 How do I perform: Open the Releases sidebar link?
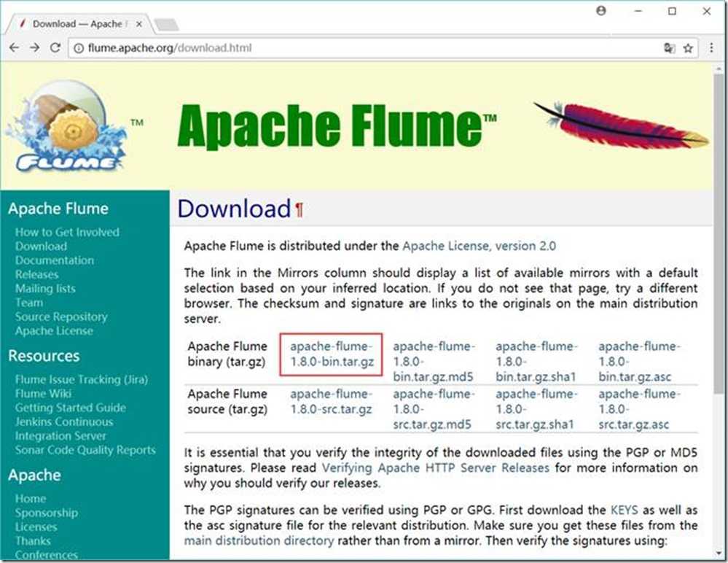[x=36, y=274]
